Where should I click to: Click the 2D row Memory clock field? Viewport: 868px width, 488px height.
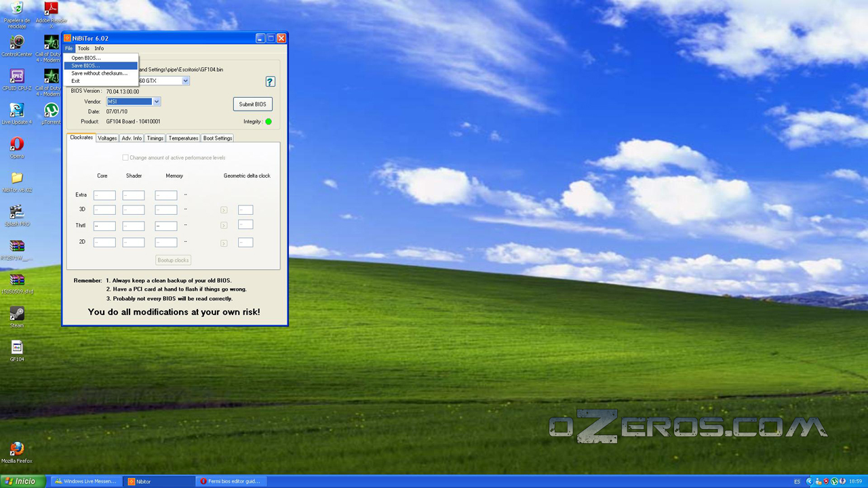tap(166, 242)
